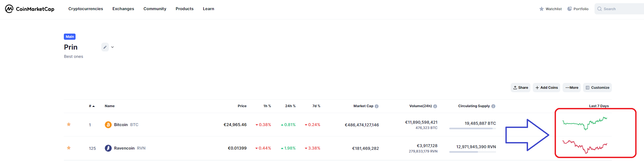Sort by the Price column header
The image size is (644, 161).
(x=242, y=106)
